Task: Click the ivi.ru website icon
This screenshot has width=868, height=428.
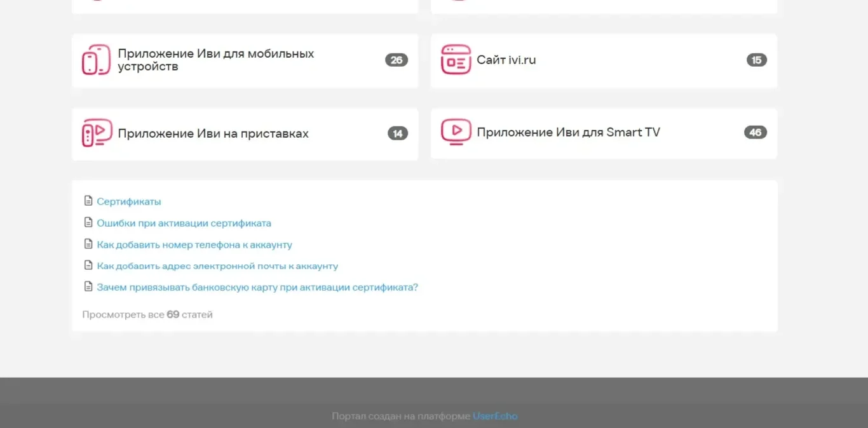Action: pyautogui.click(x=456, y=60)
